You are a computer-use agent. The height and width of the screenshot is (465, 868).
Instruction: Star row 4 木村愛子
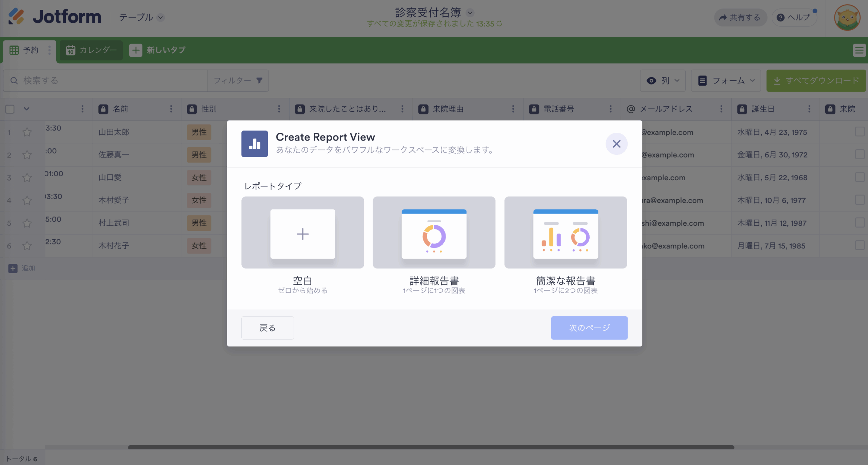coord(27,200)
